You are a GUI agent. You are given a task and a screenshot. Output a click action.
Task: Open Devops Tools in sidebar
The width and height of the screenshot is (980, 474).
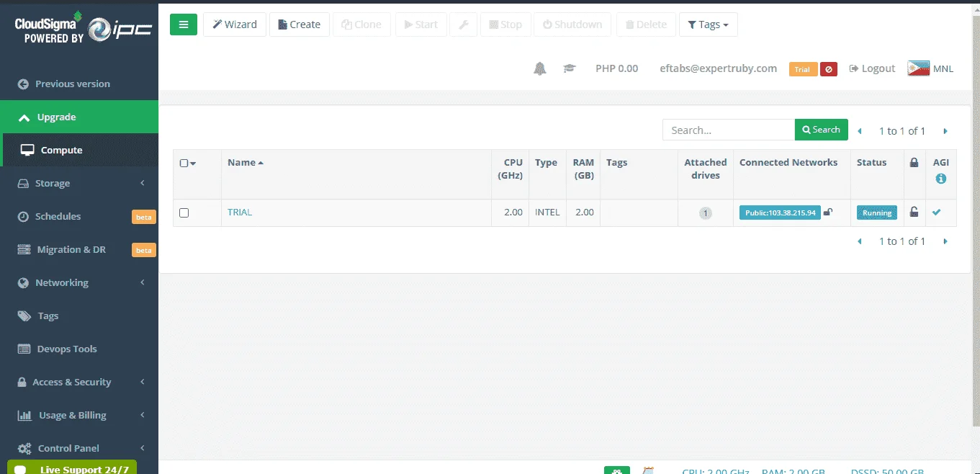[x=79, y=349]
